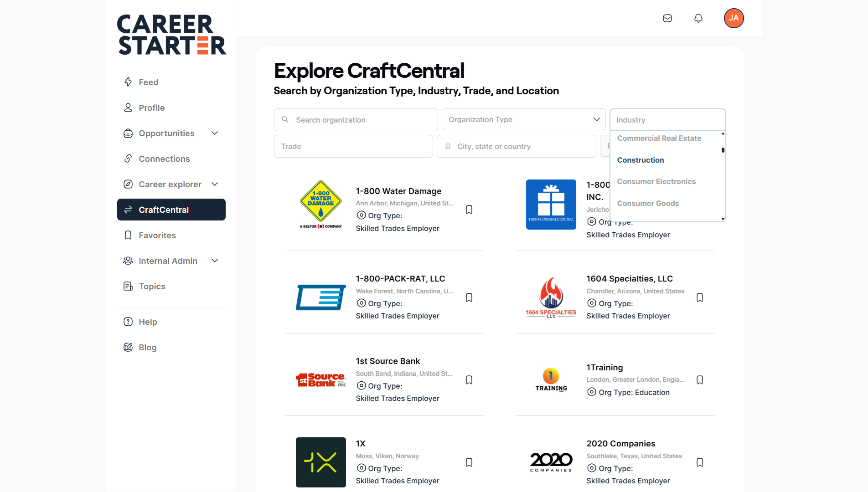Open the 1-800-PACK-RAT, LLC listing title

pyautogui.click(x=400, y=279)
